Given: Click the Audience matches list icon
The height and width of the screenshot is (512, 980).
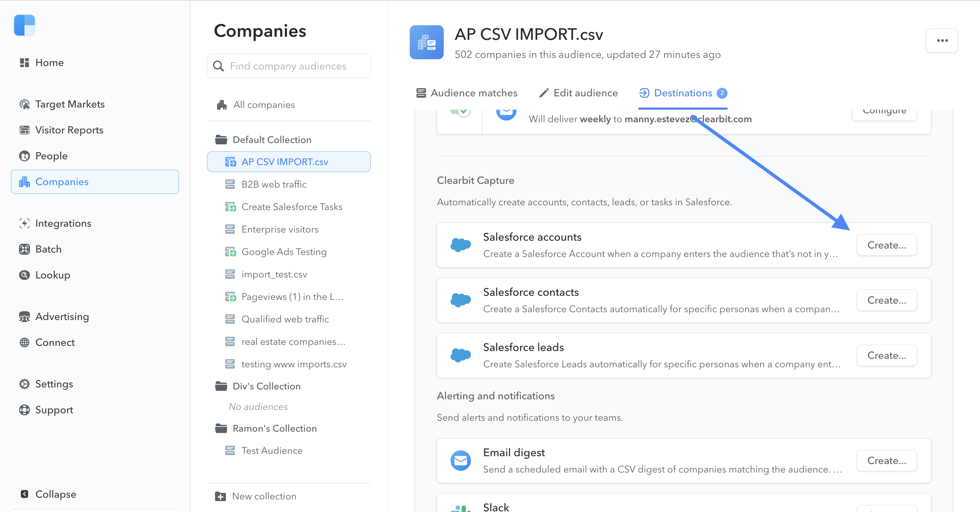Looking at the screenshot, I should click(x=421, y=93).
